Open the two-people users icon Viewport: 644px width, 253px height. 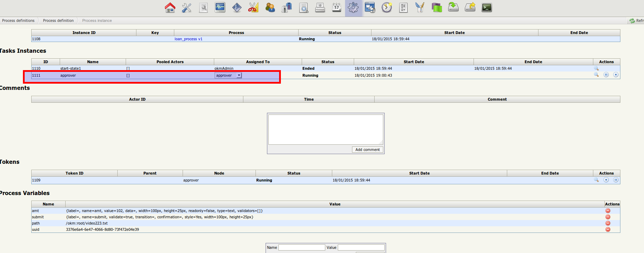pos(270,8)
